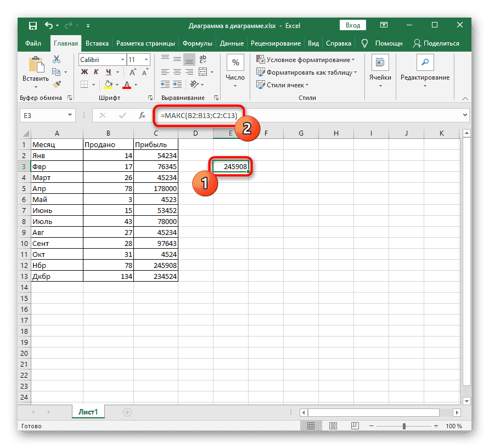Toggle Italic formatting
489x448 pixels.
[95, 72]
